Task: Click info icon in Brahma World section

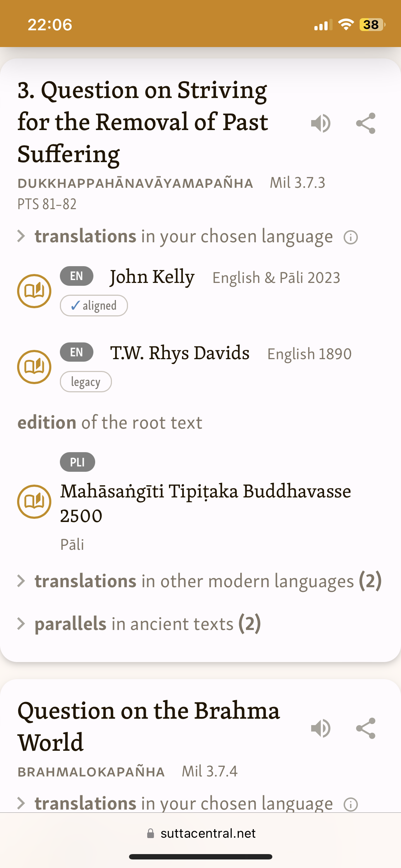Action: (x=351, y=805)
